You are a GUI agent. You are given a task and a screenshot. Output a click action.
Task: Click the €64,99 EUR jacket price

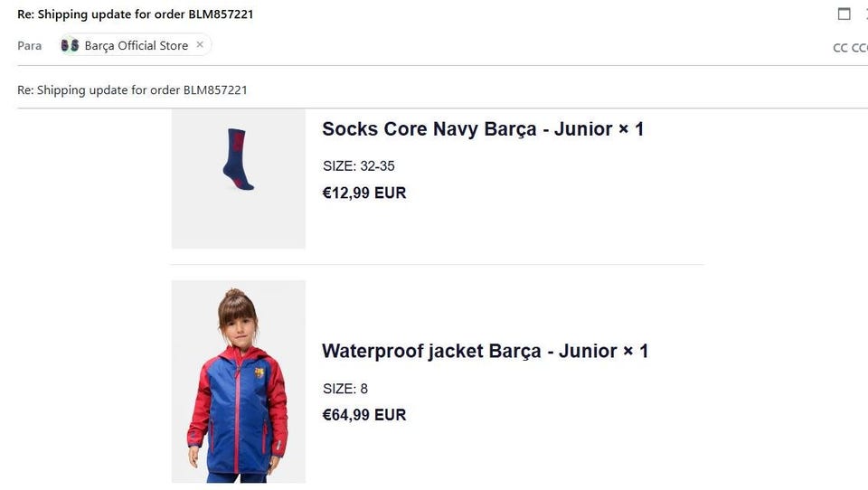364,415
